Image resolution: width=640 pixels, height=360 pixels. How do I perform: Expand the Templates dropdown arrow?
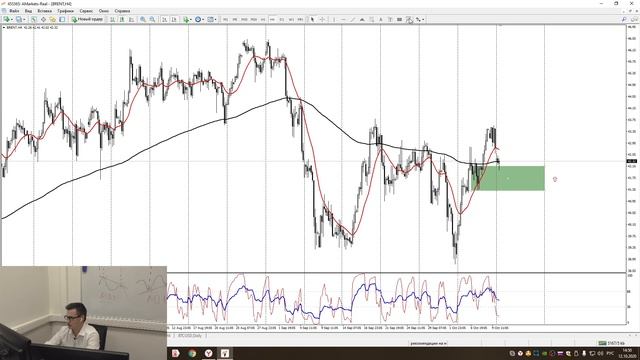click(x=216, y=19)
